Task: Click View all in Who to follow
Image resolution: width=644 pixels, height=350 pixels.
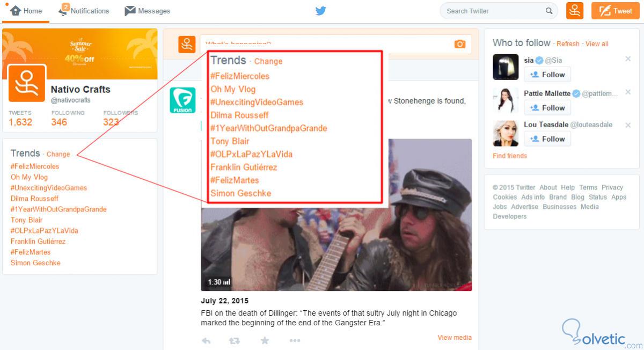Action: click(x=597, y=44)
